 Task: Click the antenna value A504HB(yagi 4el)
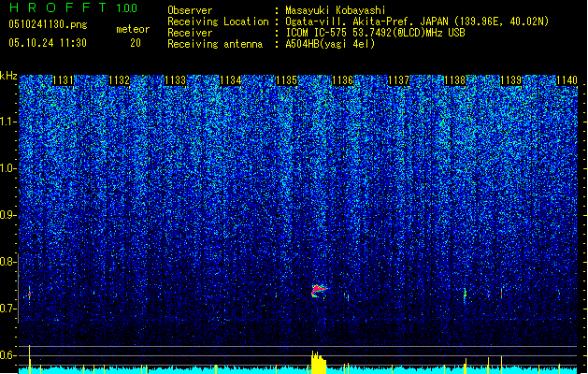(x=330, y=44)
